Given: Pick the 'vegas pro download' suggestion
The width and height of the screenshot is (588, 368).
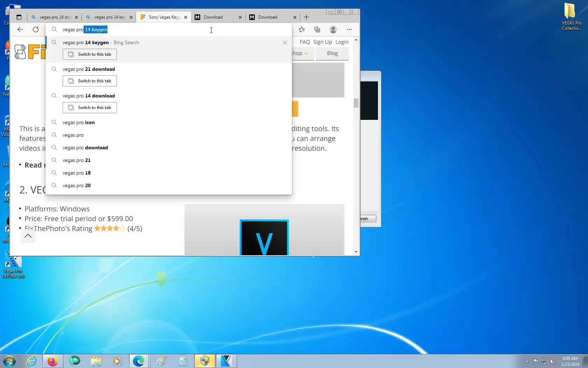Looking at the screenshot, I should (x=169, y=148).
